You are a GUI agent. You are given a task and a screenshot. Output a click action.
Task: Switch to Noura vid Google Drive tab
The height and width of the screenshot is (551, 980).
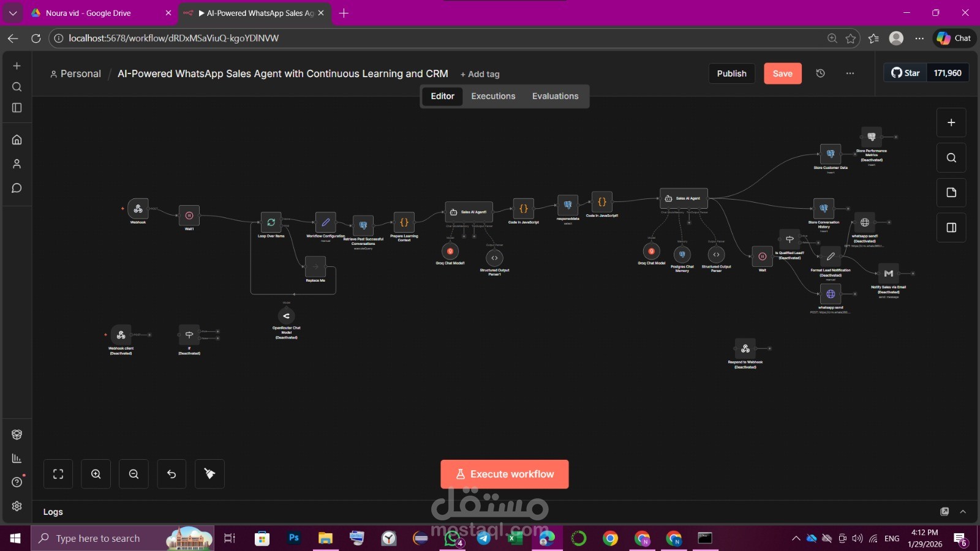101,13
